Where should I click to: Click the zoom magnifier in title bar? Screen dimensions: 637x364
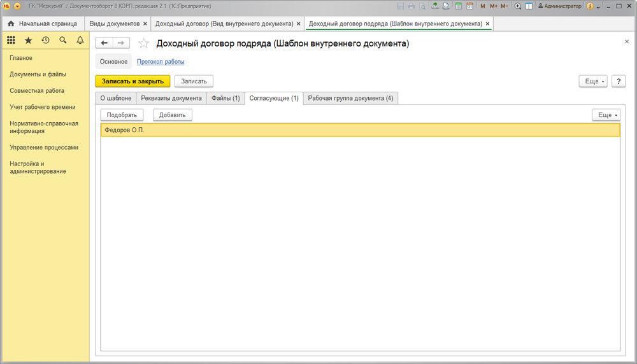pyautogui.click(x=518, y=6)
